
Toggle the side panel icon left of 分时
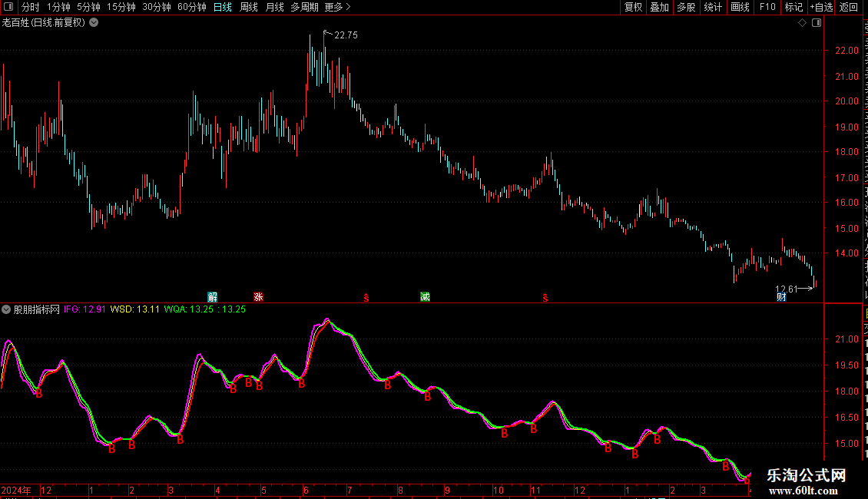click(8, 7)
